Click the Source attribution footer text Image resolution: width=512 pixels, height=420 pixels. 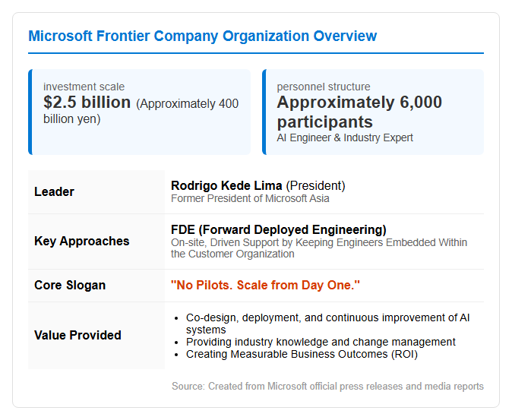tap(327, 386)
